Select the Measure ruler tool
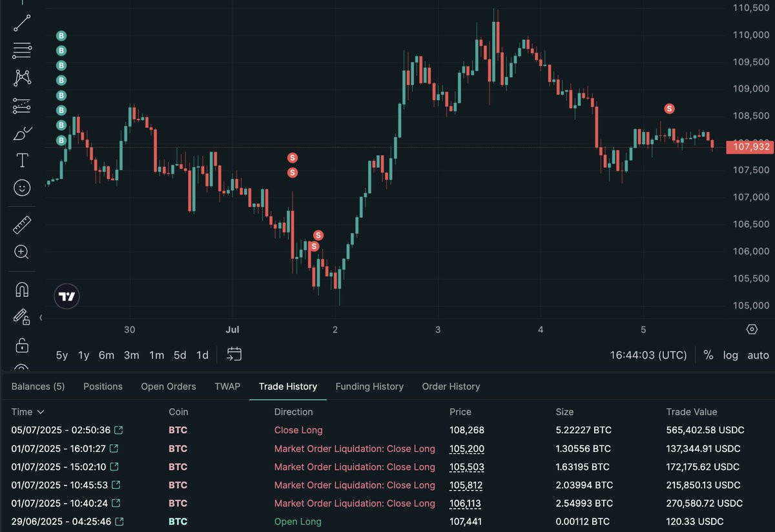This screenshot has width=775, height=532. coord(22,225)
